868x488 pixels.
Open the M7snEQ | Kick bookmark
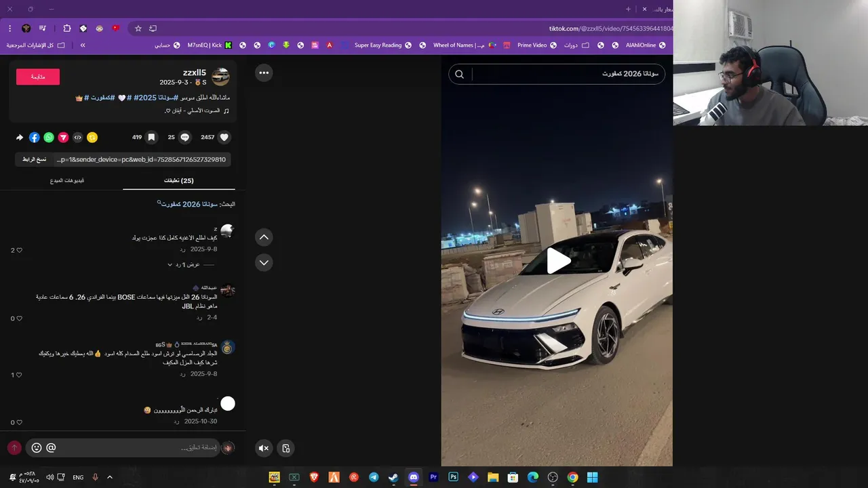(x=210, y=45)
